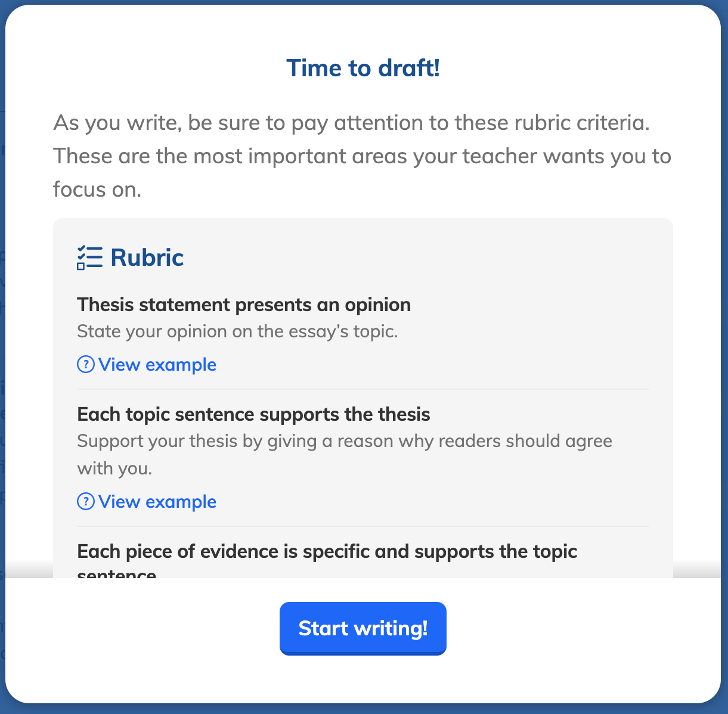This screenshot has width=728, height=714.
Task: Click divider line below second View example link
Action: [363, 526]
